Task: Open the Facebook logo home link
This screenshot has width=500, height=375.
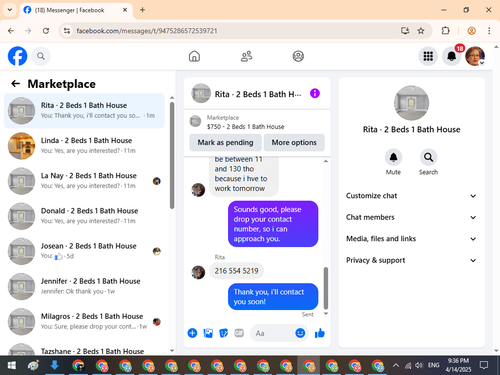Action: click(x=17, y=56)
